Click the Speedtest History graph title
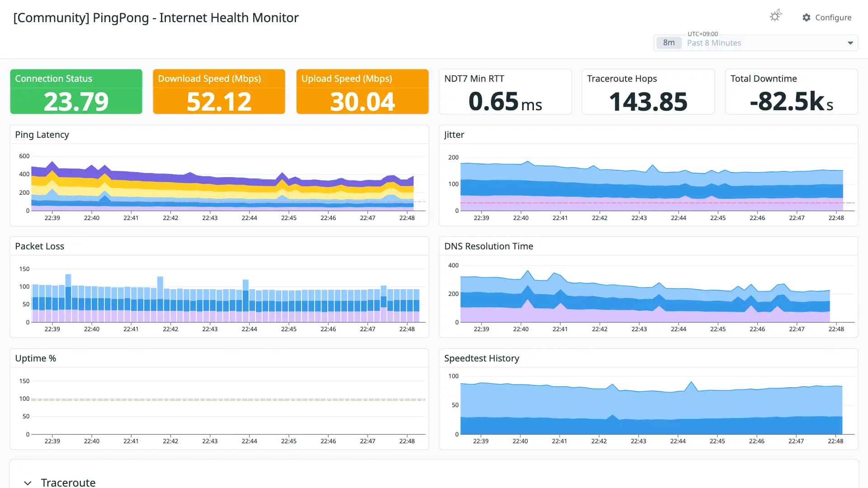The width and height of the screenshot is (868, 488). 481,358
